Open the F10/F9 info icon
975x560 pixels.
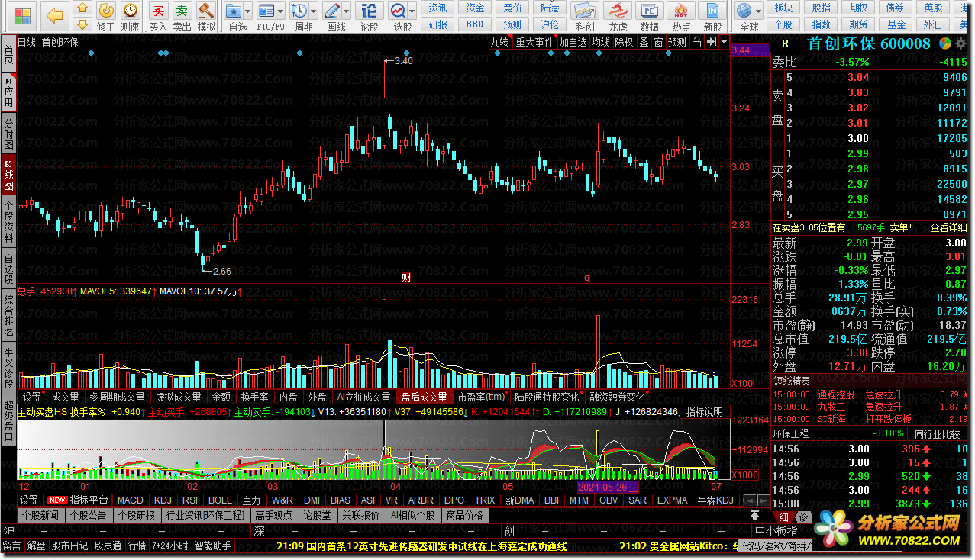266,11
